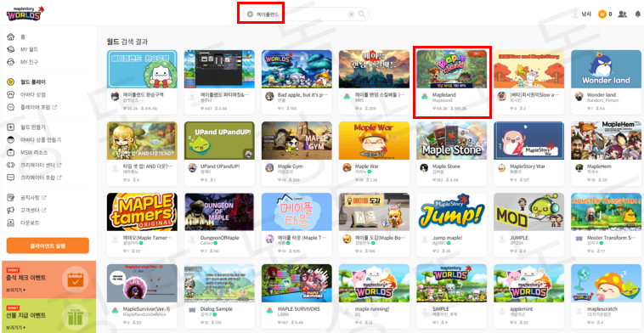Open the notification bell icon
The height and width of the screenshot is (333, 644).
pos(638,14)
